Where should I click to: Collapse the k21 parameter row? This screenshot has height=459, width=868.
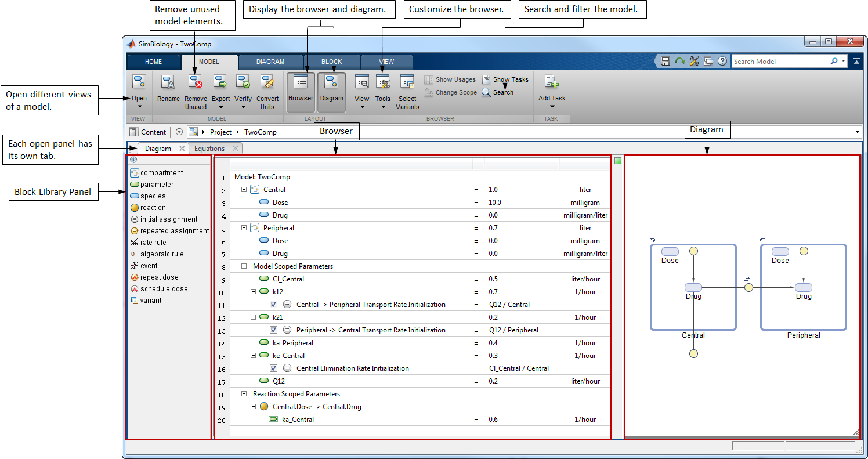point(254,317)
